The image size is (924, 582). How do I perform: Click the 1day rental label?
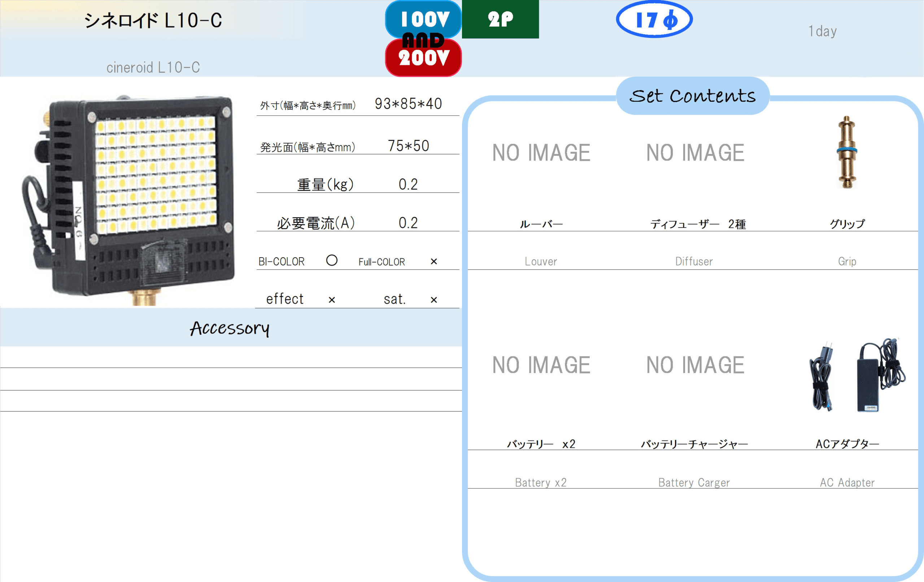(822, 31)
